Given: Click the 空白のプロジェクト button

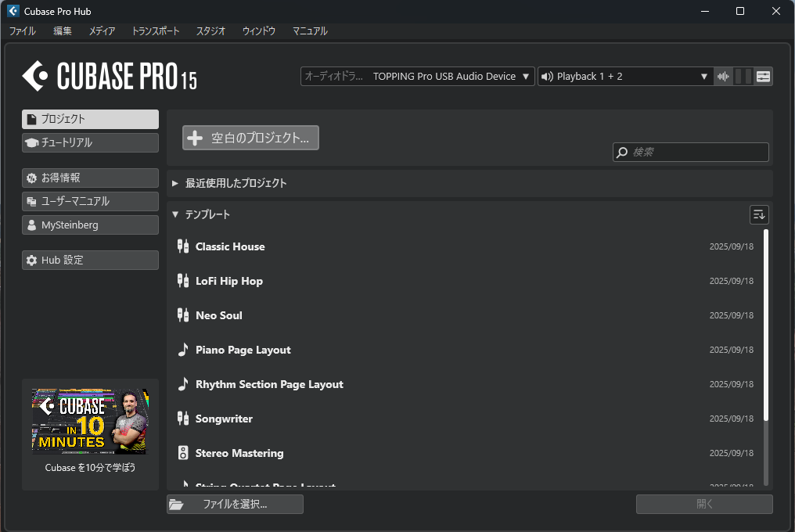Looking at the screenshot, I should click(x=250, y=138).
